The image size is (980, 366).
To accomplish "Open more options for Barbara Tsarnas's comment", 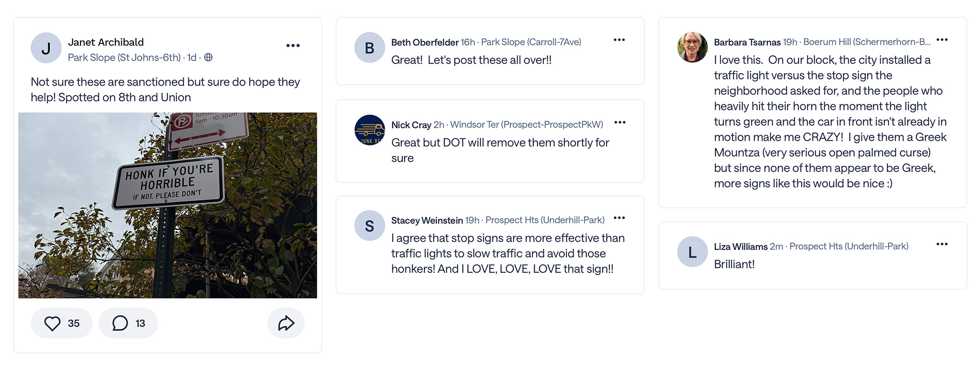I will (x=942, y=40).
